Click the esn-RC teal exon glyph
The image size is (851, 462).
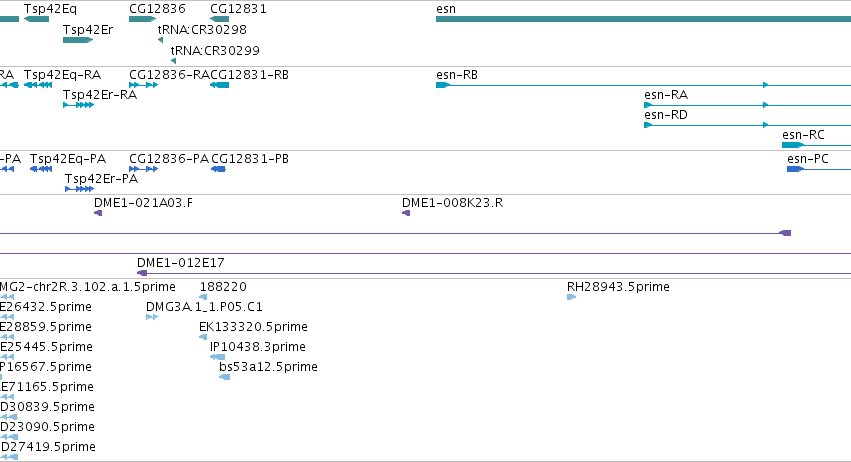coord(793,145)
